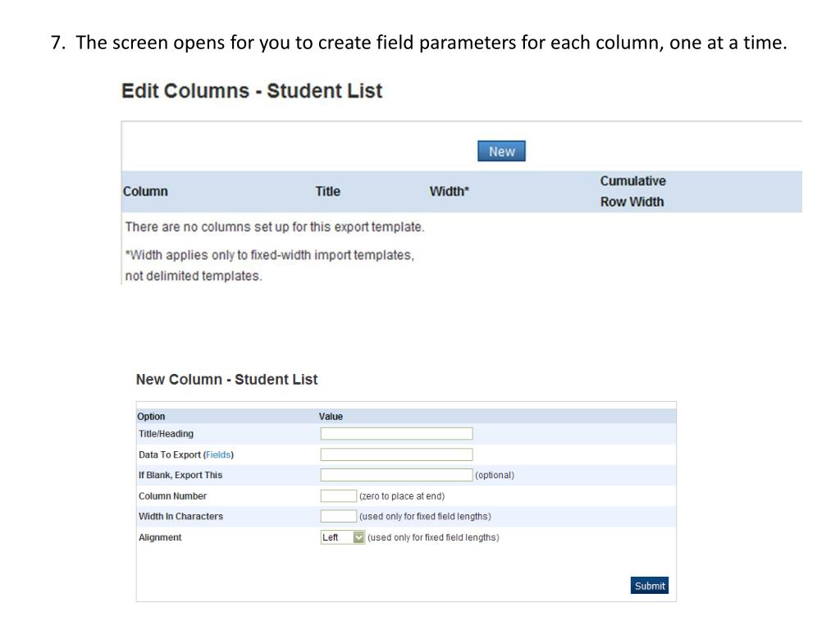The height and width of the screenshot is (630, 840).
Task: Click the Width* column header
Action: tap(449, 191)
